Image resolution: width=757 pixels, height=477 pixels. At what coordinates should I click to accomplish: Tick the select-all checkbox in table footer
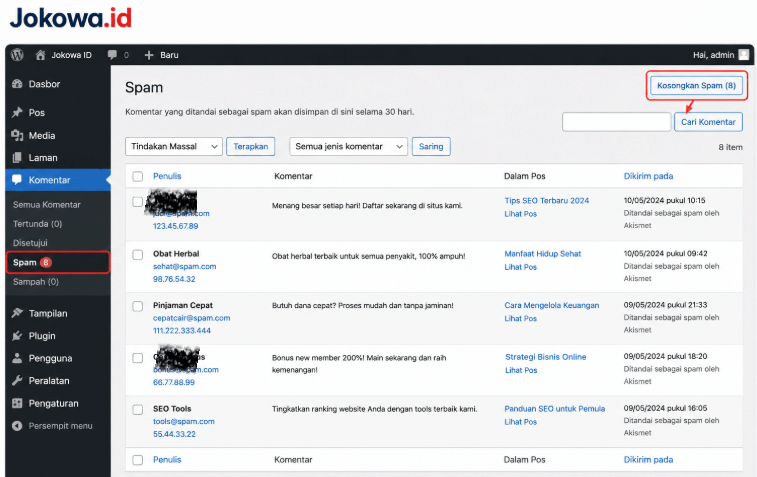tap(138, 460)
